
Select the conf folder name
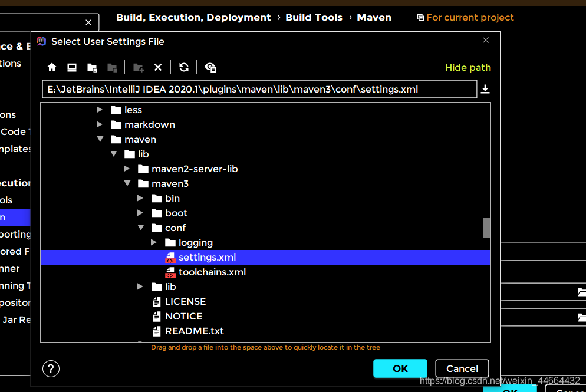(x=175, y=228)
